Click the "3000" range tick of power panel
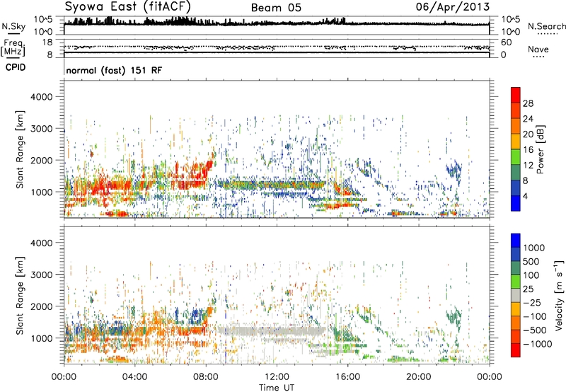Viewport: 566px width, 392px height. [x=42, y=129]
